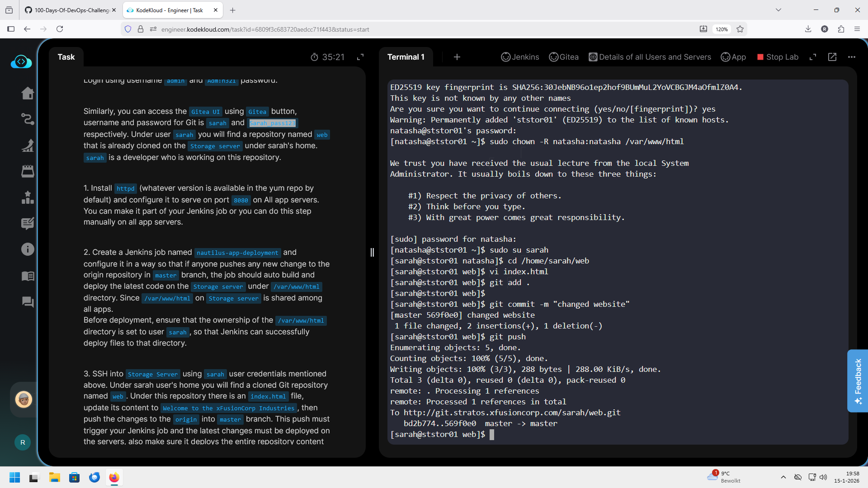Click the Stop Lab button
868x488 pixels.
coord(778,57)
